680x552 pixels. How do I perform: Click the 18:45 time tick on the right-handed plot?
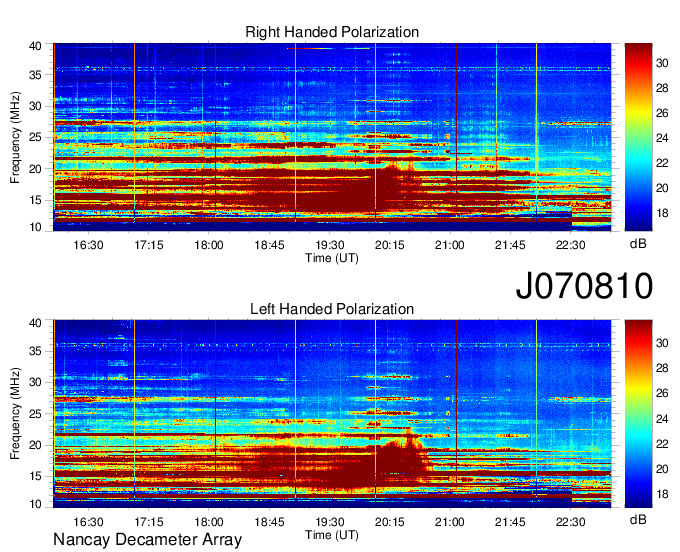pyautogui.click(x=269, y=245)
